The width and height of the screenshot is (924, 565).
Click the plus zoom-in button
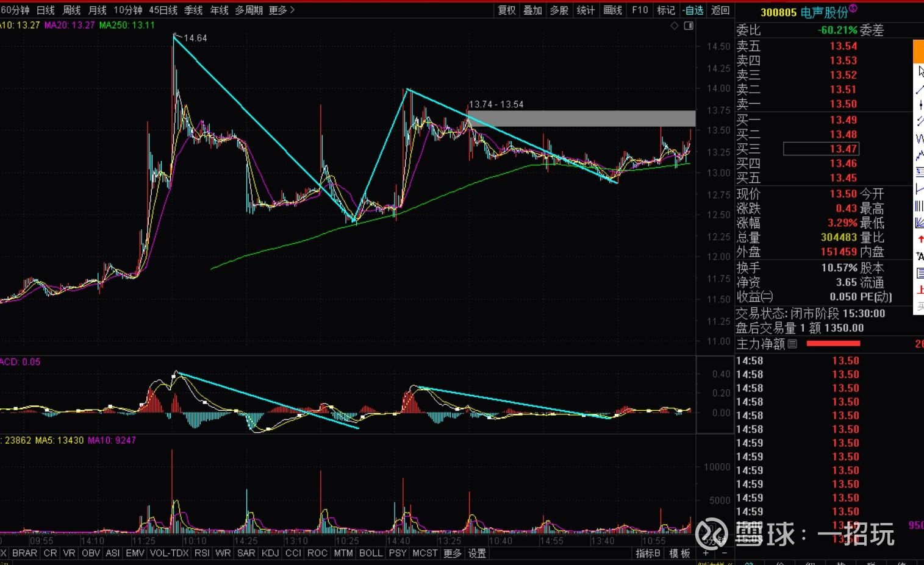click(706, 553)
